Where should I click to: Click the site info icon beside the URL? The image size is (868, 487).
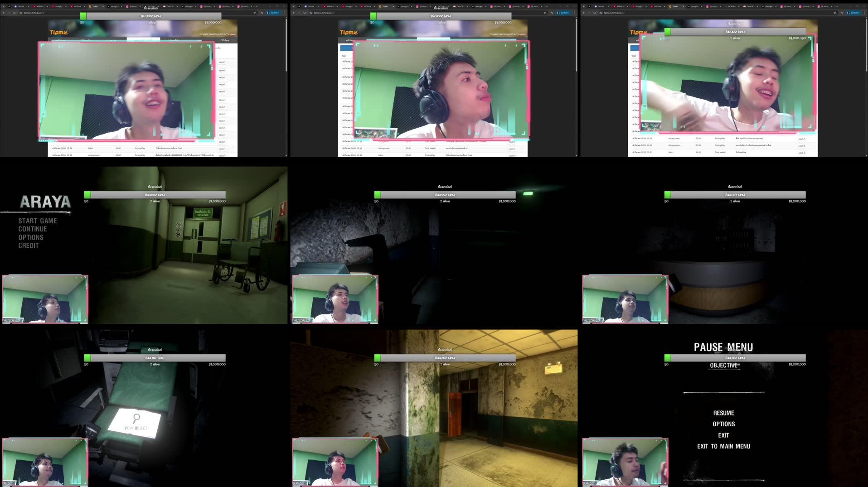[21, 13]
